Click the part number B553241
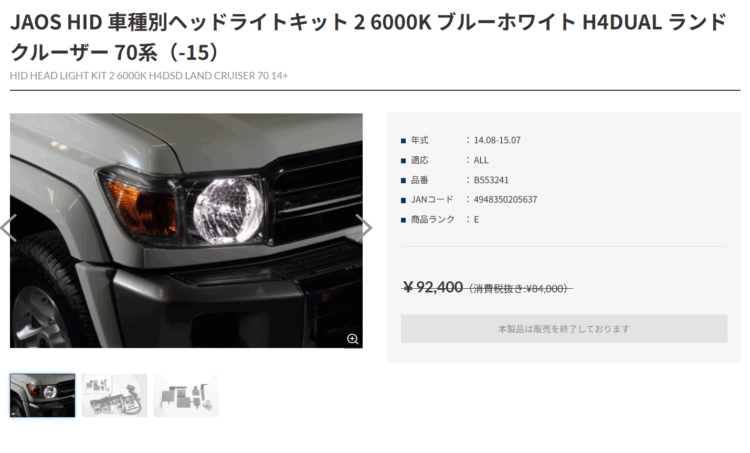The image size is (750, 453). pyautogui.click(x=491, y=180)
